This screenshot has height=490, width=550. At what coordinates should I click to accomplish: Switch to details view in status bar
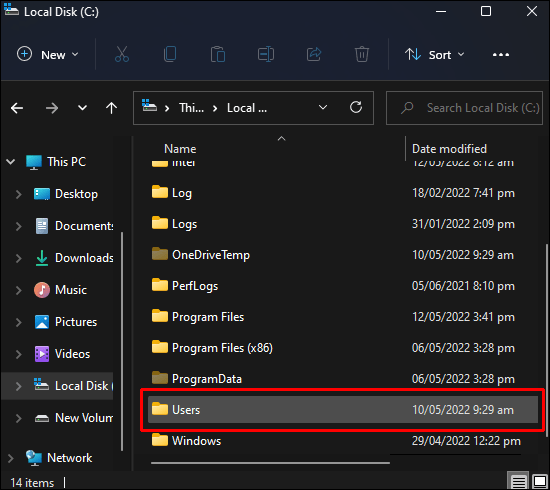tap(518, 481)
